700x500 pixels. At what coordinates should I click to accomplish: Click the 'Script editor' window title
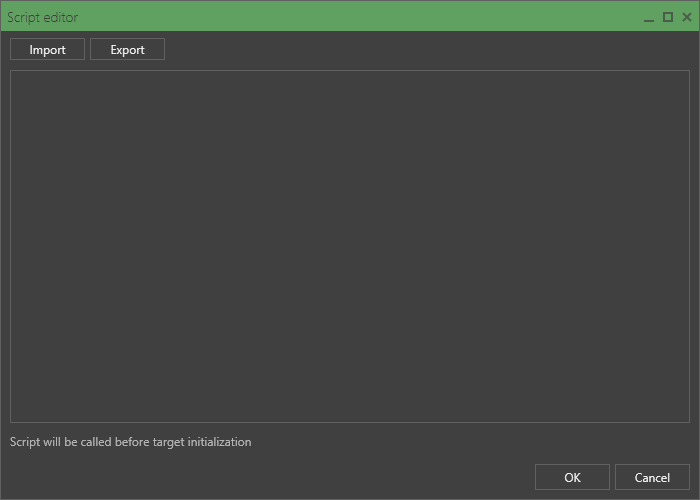click(x=42, y=17)
